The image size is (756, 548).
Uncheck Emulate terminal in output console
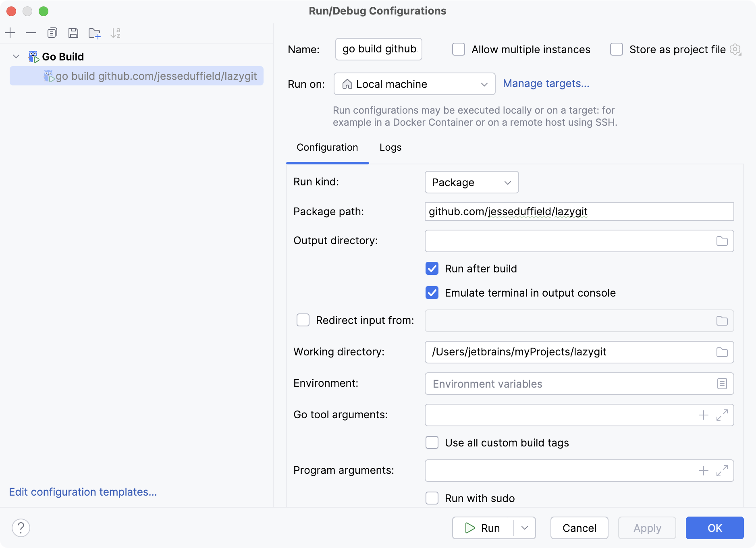coord(432,293)
